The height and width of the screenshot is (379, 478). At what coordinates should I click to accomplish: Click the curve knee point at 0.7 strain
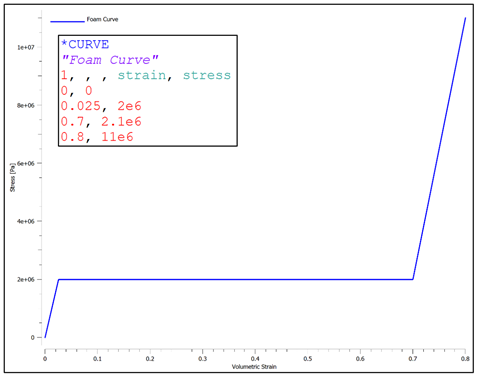413,279
